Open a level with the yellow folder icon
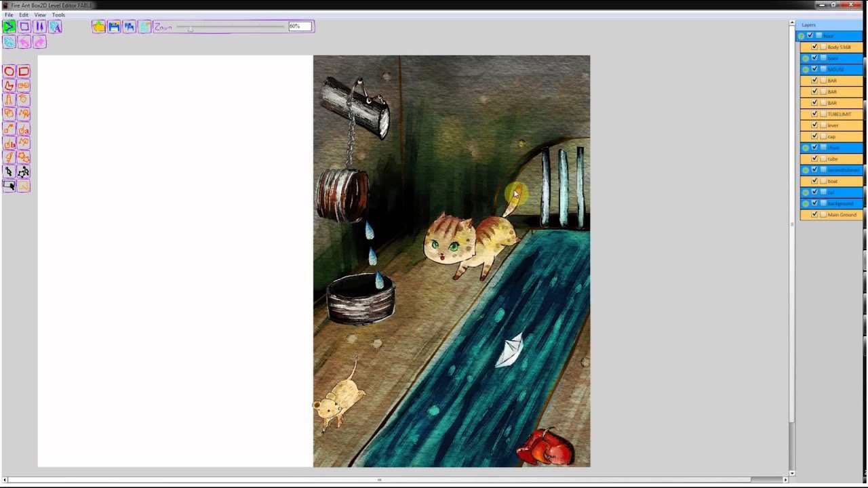This screenshot has height=488, width=868. pos(99,26)
